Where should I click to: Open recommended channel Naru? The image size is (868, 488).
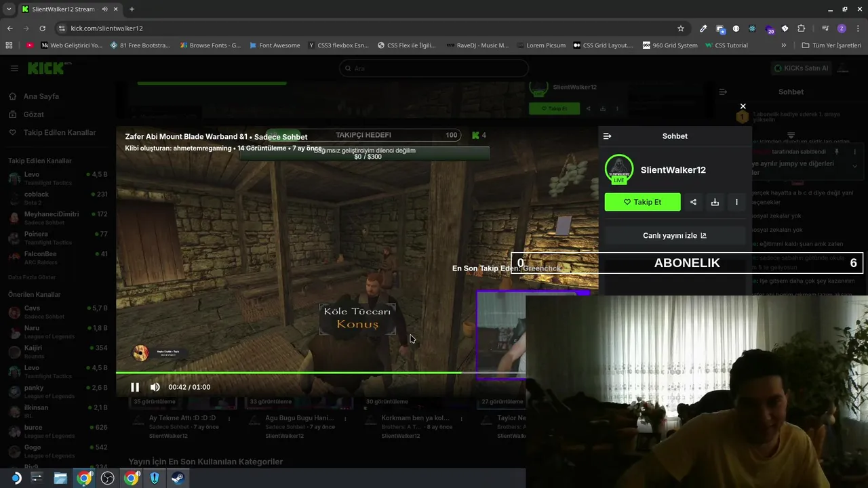click(x=58, y=331)
